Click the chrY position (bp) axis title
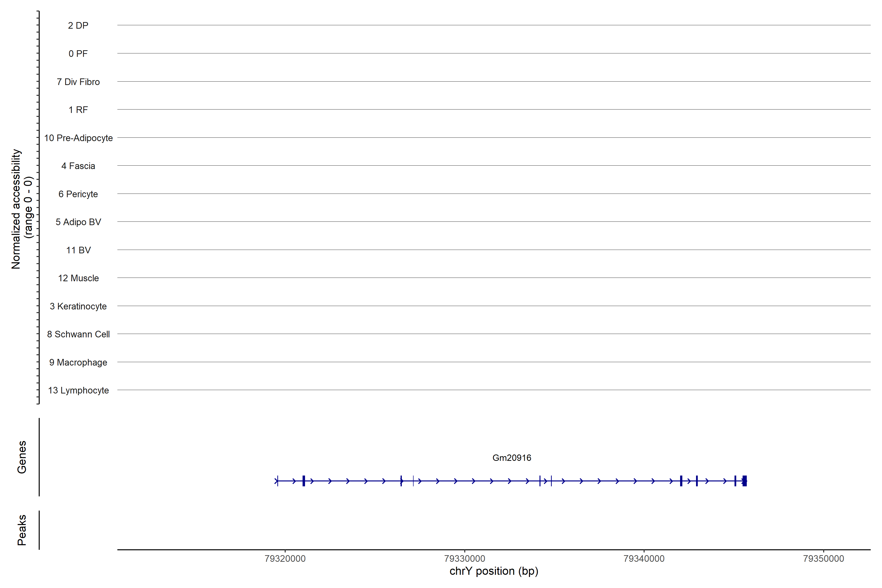882x588 pixels. (x=493, y=571)
